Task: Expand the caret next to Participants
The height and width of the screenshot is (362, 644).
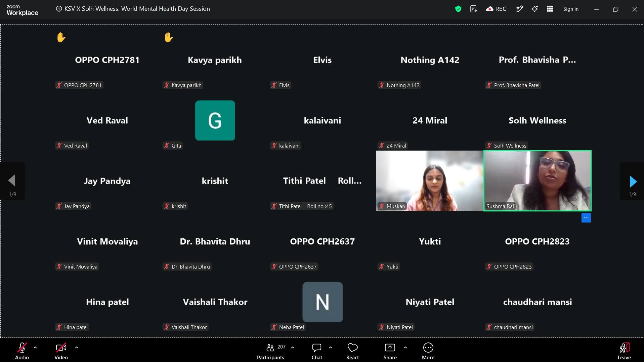Action: point(293,348)
